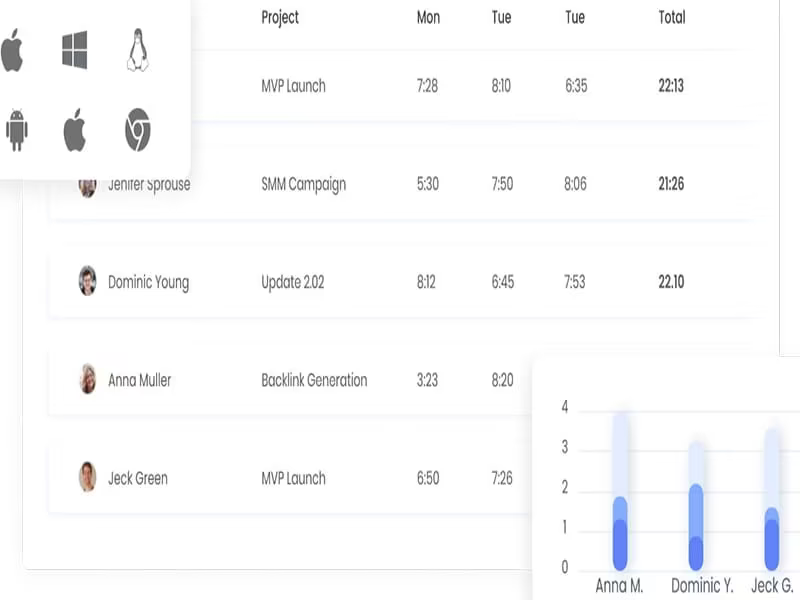Click the Apple logo beside Windows icon
This screenshot has height=600, width=800.
(x=12, y=50)
